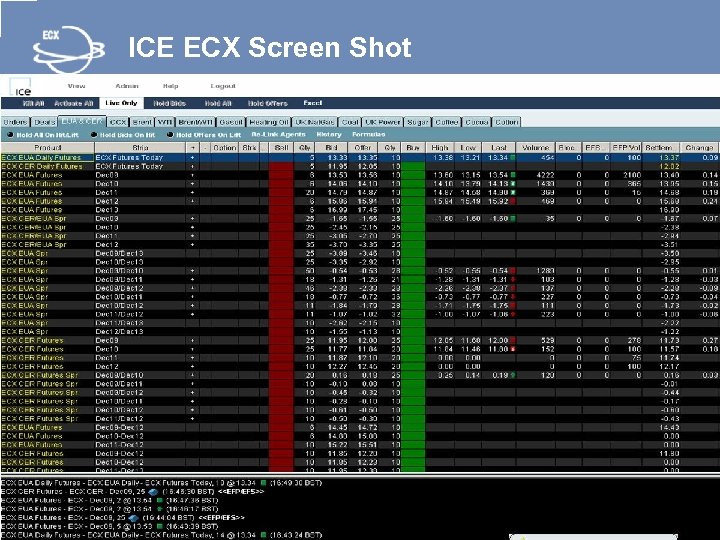Expand the ECX EUA Daily Futures row plus
This screenshot has width=720, height=540.
[x=192, y=158]
